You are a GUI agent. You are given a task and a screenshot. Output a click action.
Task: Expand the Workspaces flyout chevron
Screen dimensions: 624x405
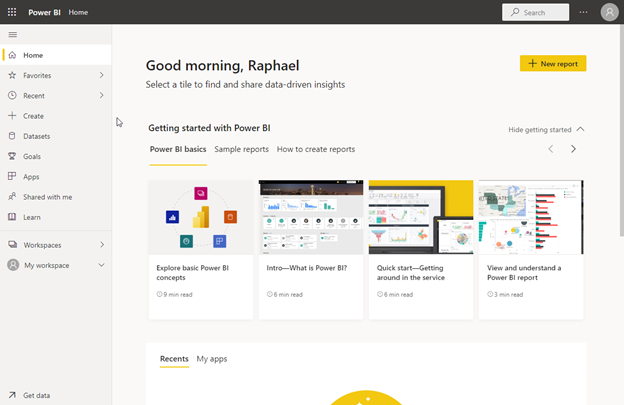pos(102,245)
